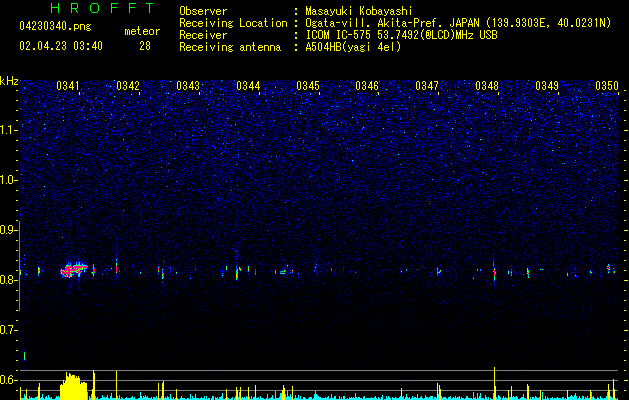Click the tall yellow intensity spike at 0348
The image size is (629, 400).
pos(494,383)
